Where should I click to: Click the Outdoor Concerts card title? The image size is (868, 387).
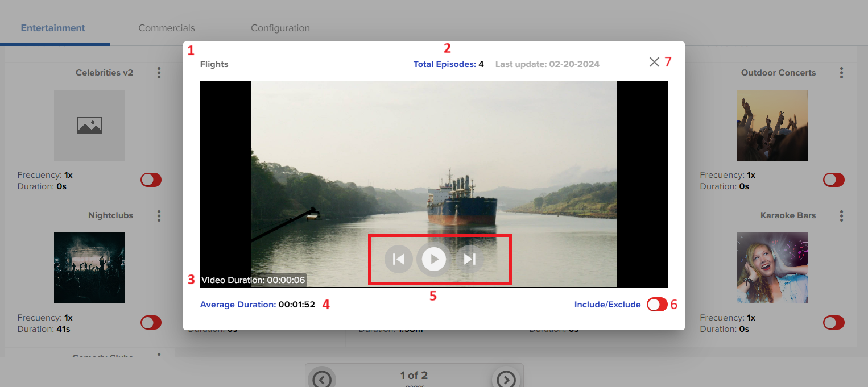[x=778, y=73]
